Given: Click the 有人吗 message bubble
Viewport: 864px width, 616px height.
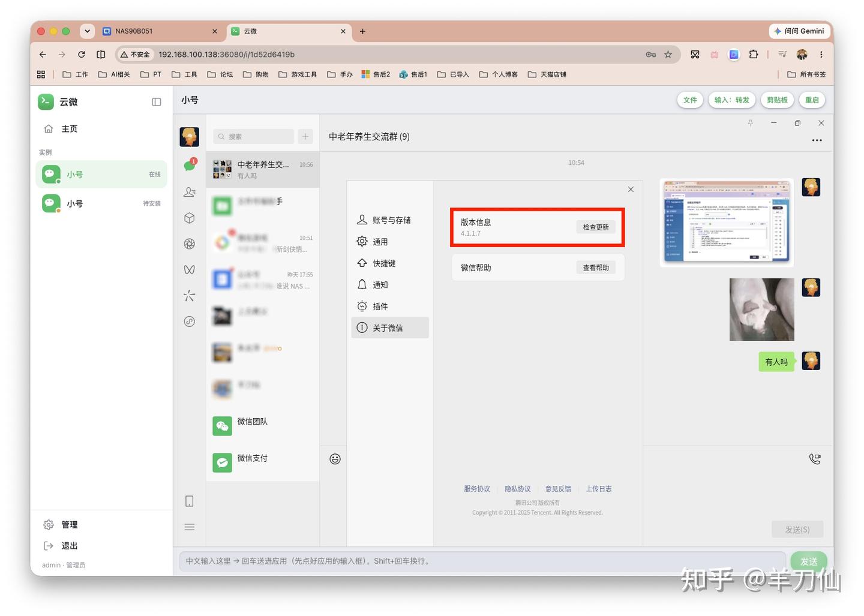Looking at the screenshot, I should 776,362.
